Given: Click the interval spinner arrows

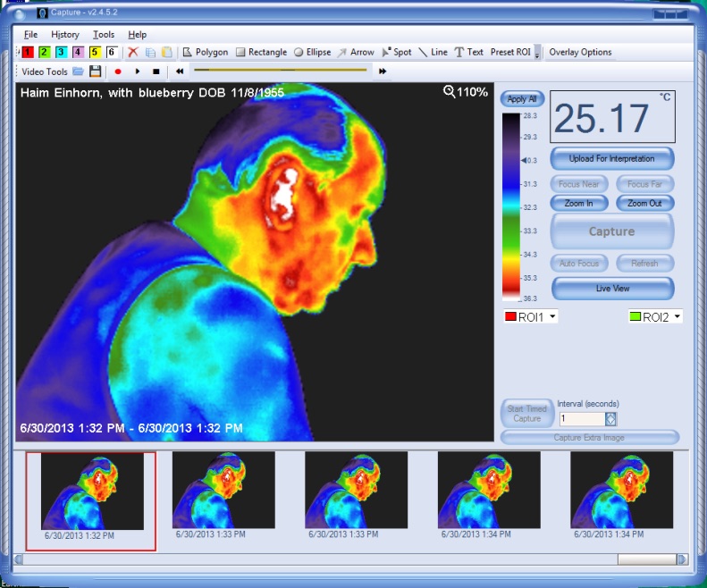Looking at the screenshot, I should tap(610, 419).
